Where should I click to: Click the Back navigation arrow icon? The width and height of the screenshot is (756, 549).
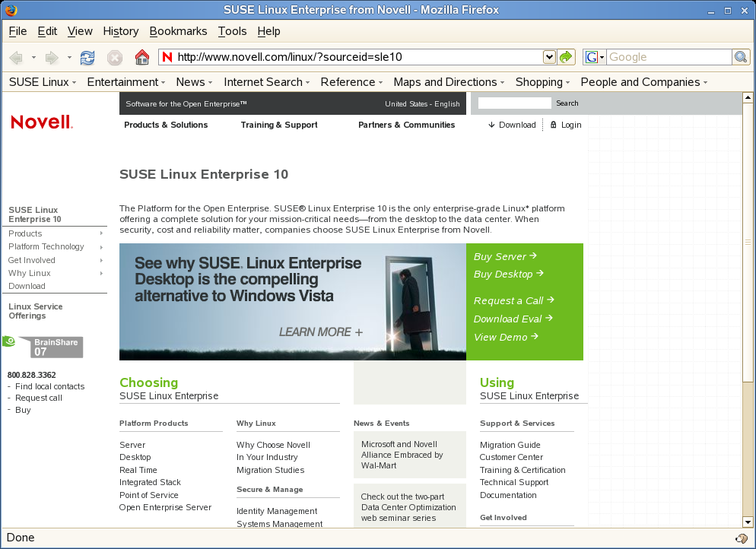16,58
